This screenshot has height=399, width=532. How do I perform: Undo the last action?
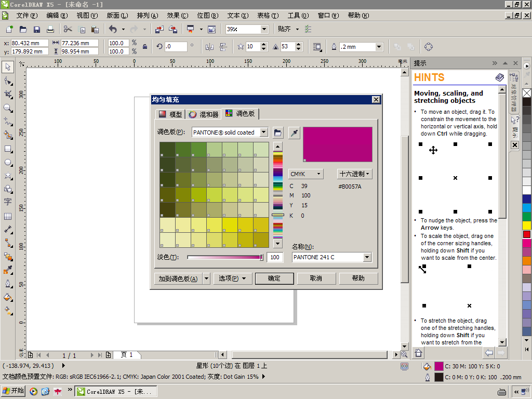[113, 29]
